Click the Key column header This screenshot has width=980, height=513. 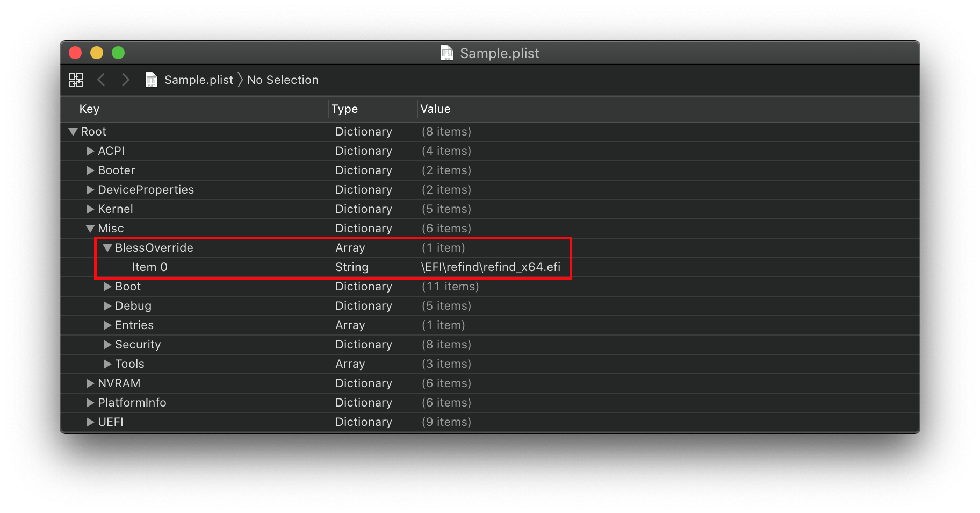(89, 109)
